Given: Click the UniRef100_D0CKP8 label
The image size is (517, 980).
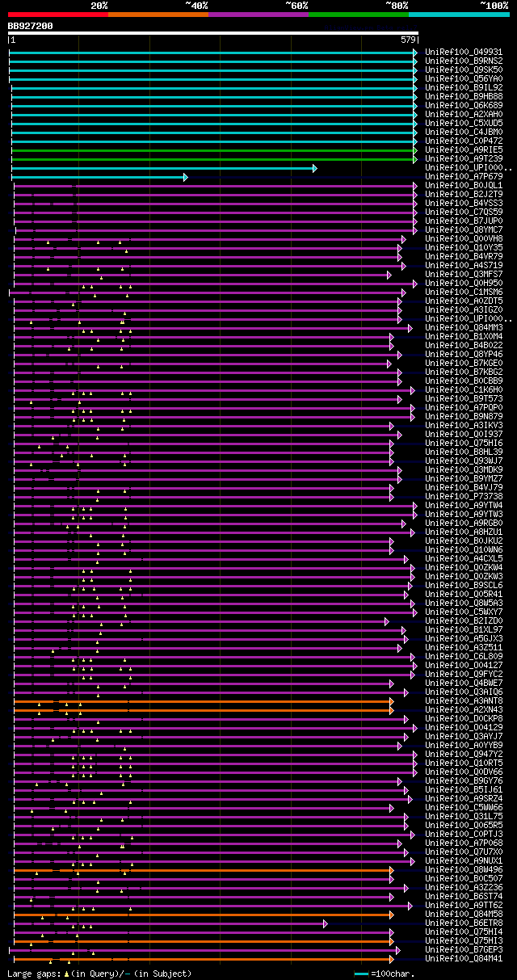Looking at the screenshot, I should point(464,718).
